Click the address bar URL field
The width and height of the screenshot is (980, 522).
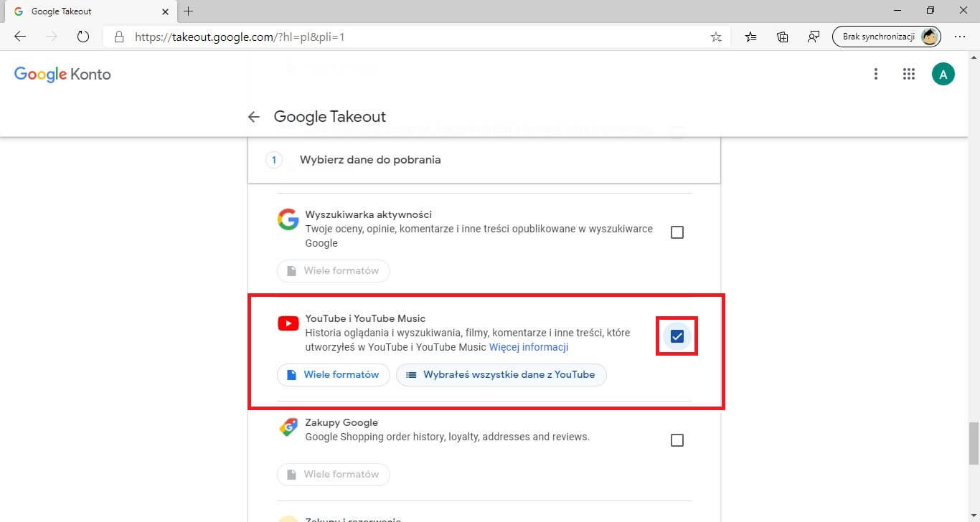416,37
